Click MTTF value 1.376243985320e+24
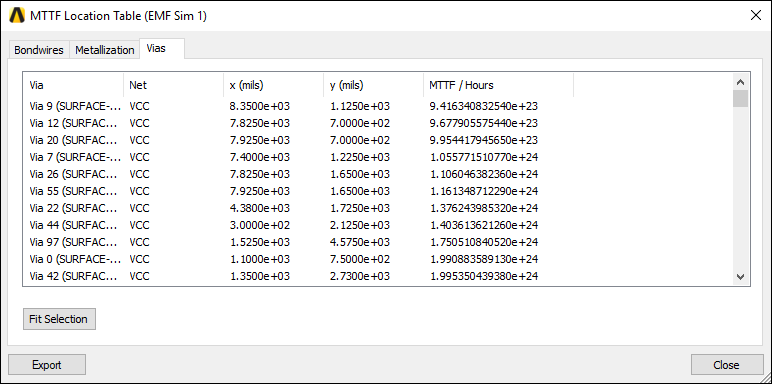 tap(483, 208)
